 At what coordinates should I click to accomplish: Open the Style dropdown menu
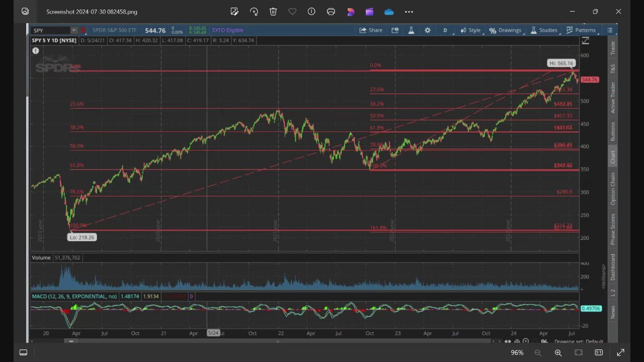[470, 30]
